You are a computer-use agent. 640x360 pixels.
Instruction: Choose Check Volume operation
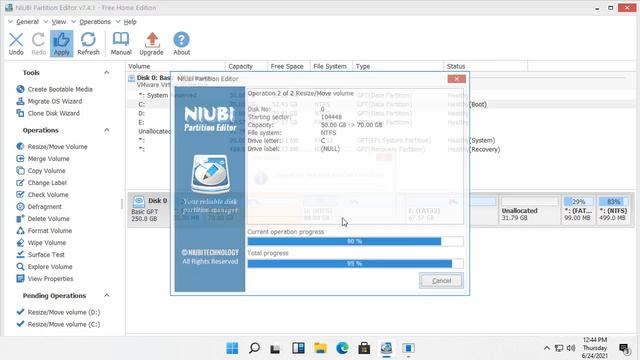click(42, 195)
